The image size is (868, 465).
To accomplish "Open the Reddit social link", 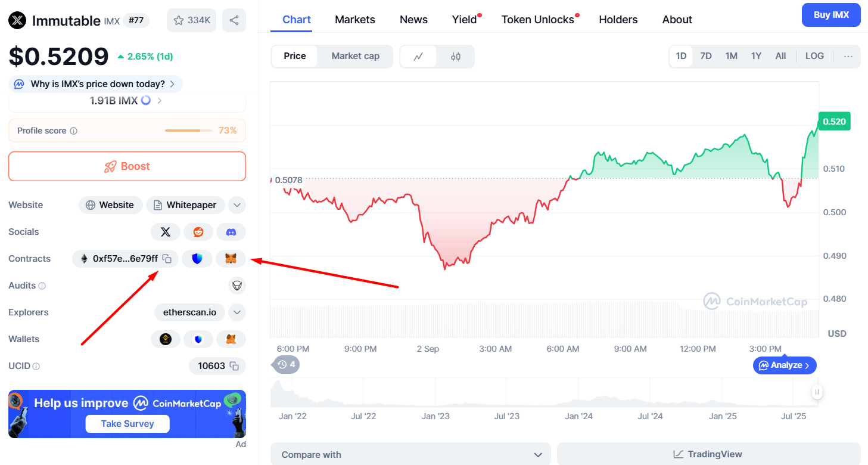I will tap(198, 232).
